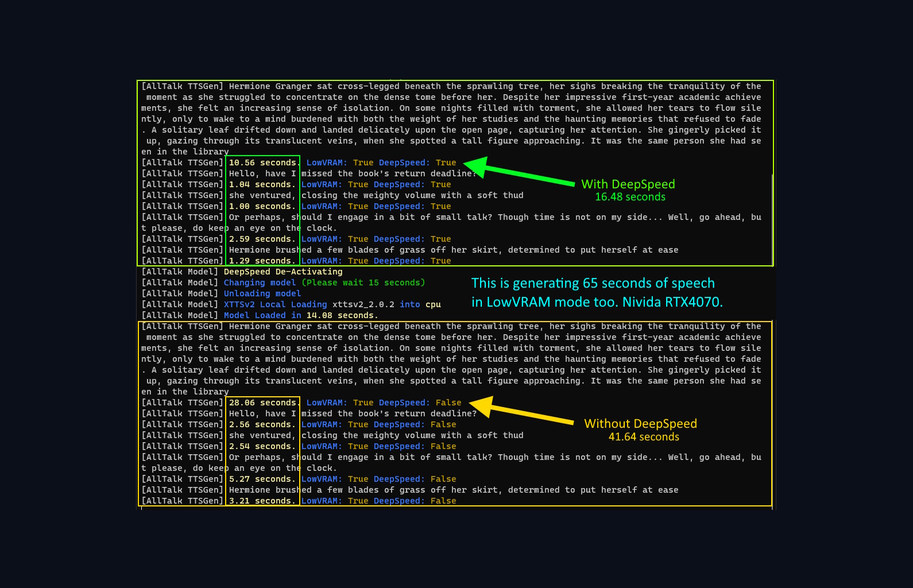Click 'XTTSv2 Local Loading' log text
The image size is (913, 588).
pos(275,304)
